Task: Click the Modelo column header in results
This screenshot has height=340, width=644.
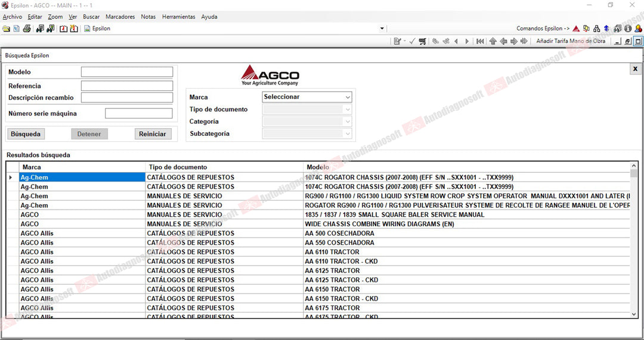Action: [466, 167]
